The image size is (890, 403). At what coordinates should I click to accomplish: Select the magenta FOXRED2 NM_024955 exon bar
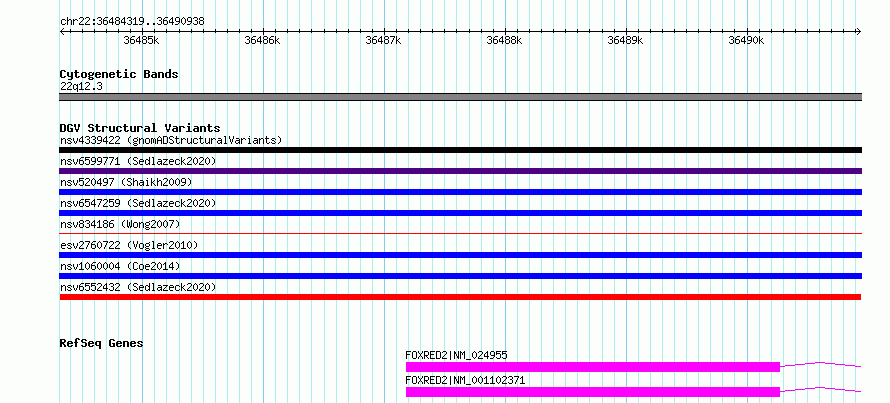coord(593,367)
